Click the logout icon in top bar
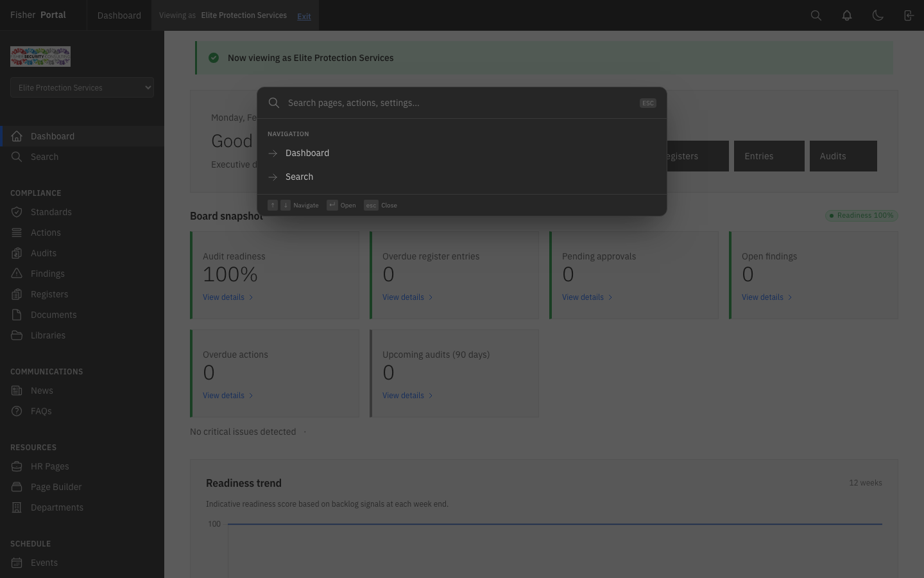Viewport: 924px width, 578px height. (909, 15)
